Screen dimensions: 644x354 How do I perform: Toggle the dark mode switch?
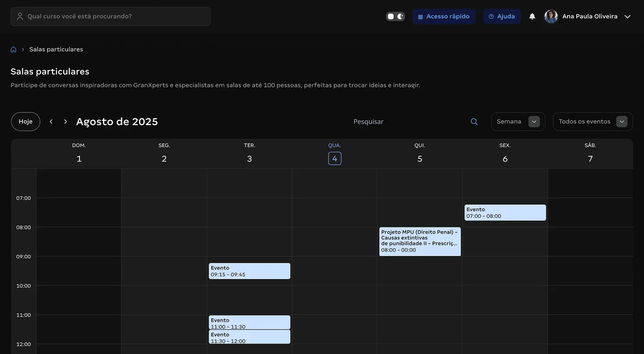tap(395, 17)
